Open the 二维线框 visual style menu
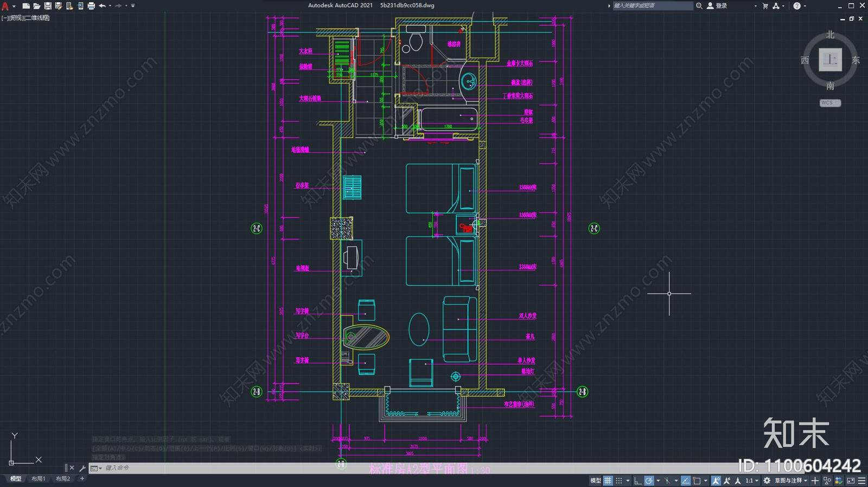Viewport: 868px width, 487px height. (x=37, y=18)
